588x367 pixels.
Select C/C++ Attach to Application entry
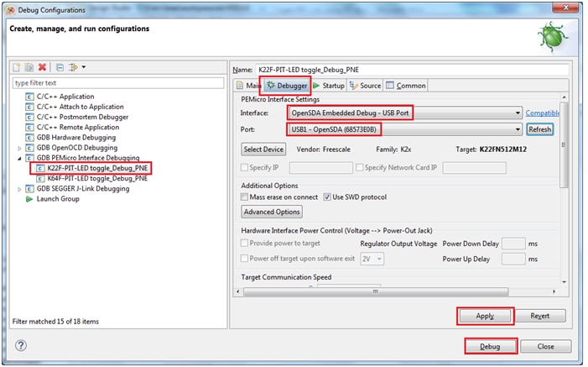80,107
